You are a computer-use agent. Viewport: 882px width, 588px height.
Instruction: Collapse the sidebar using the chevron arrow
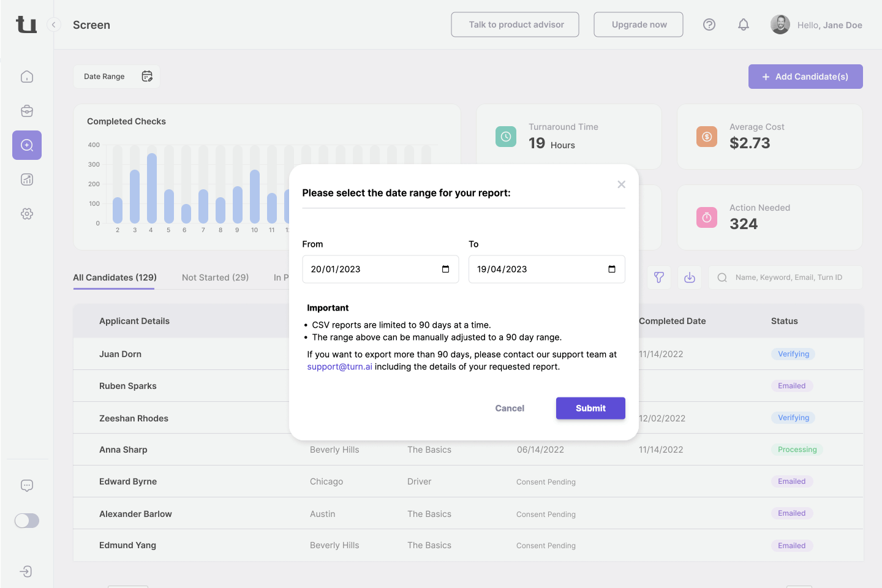point(54,24)
